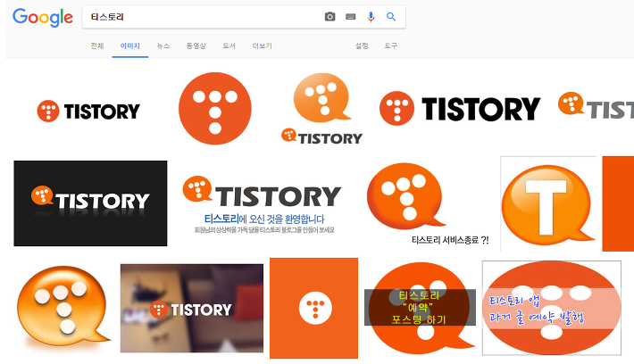Open TISTORY logo on black background
This screenshot has height=364, width=634.
pos(90,203)
